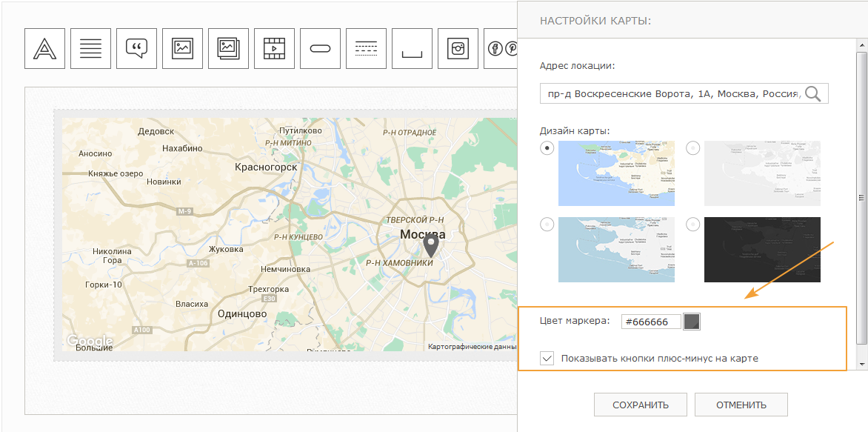Add a spacer block
The width and height of the screenshot is (868, 432).
click(x=413, y=49)
